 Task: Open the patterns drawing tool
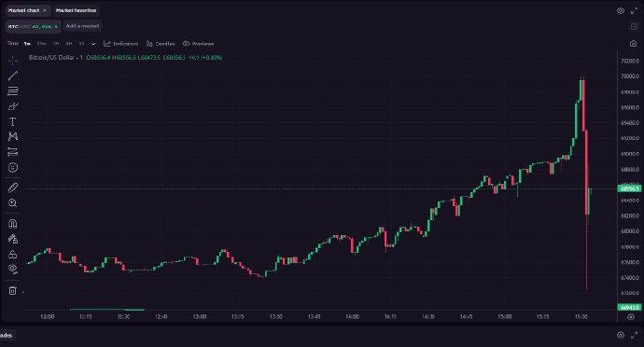(13, 136)
